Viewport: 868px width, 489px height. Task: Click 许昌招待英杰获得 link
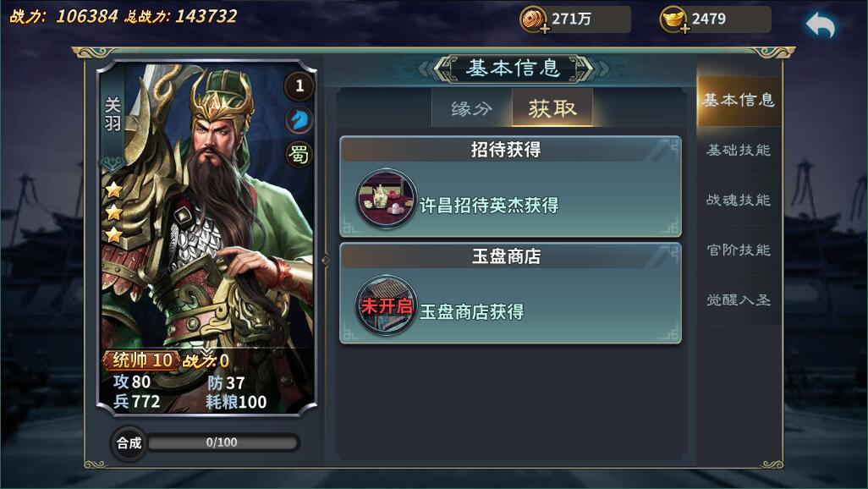pyautogui.click(x=489, y=206)
